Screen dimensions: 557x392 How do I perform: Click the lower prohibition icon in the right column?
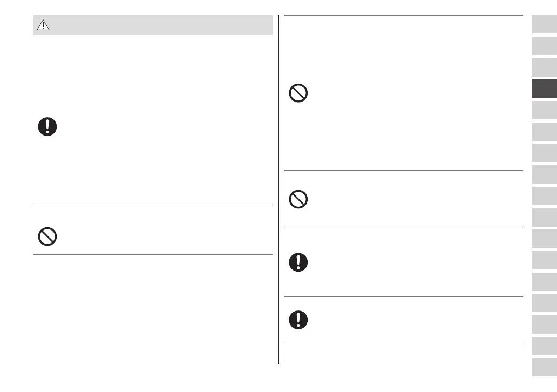pyautogui.click(x=298, y=200)
